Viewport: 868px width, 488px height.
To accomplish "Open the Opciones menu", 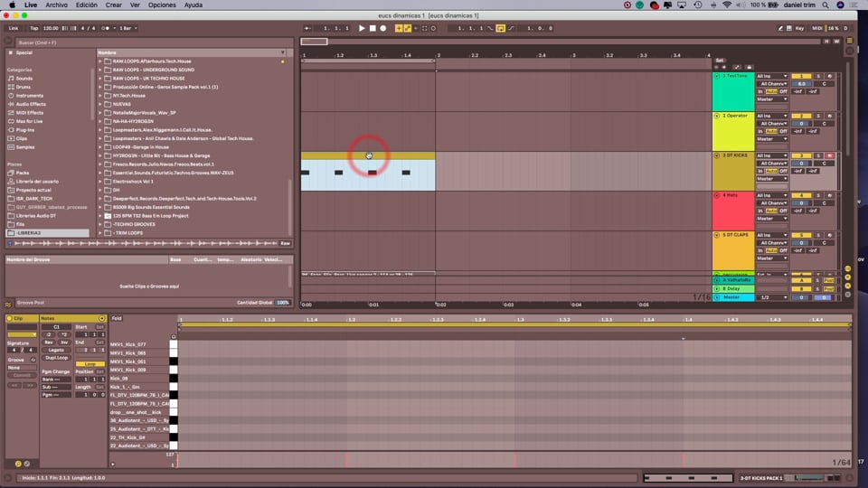I will (x=162, y=5).
